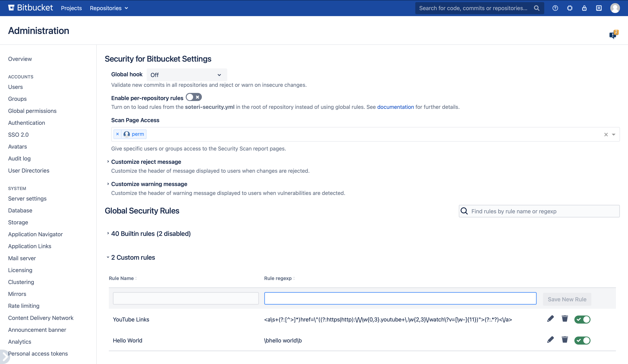Remove the perm user tag
The width and height of the screenshot is (628, 364).
pyautogui.click(x=117, y=134)
